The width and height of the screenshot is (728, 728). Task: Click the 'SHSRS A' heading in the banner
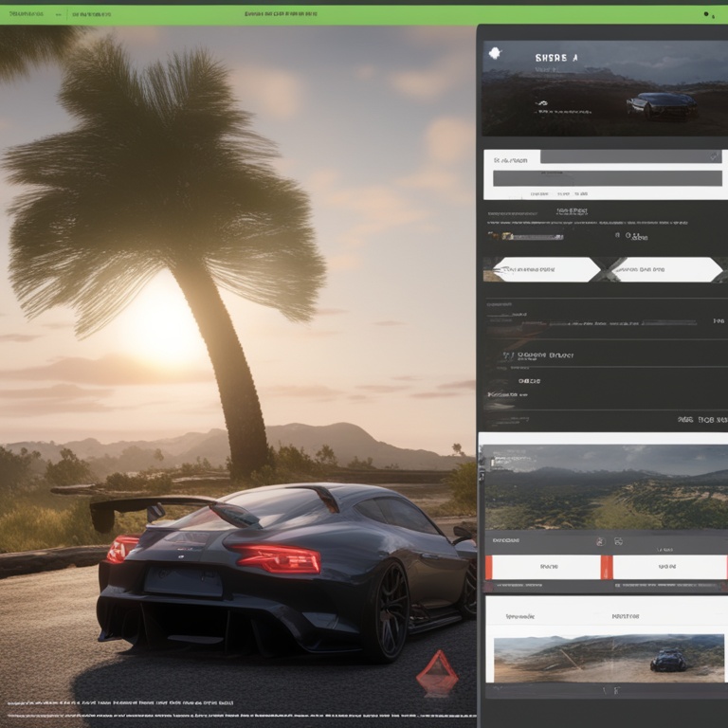point(556,58)
